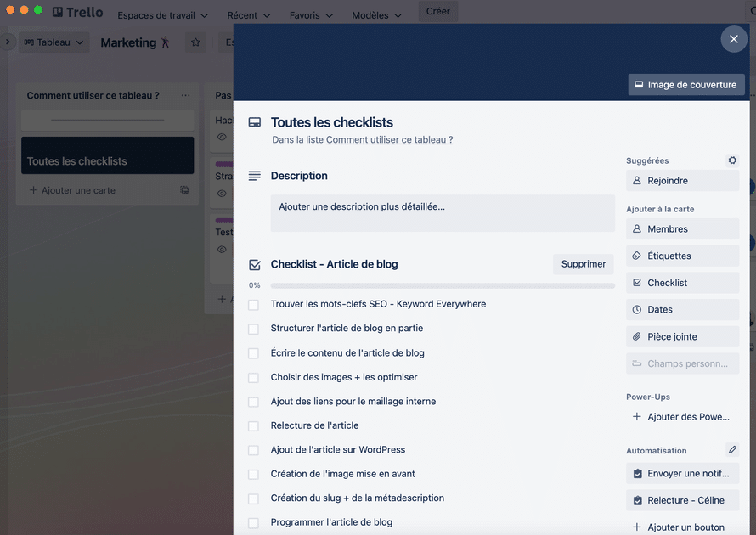
Task: Open the Dates picker
Action: coord(682,309)
